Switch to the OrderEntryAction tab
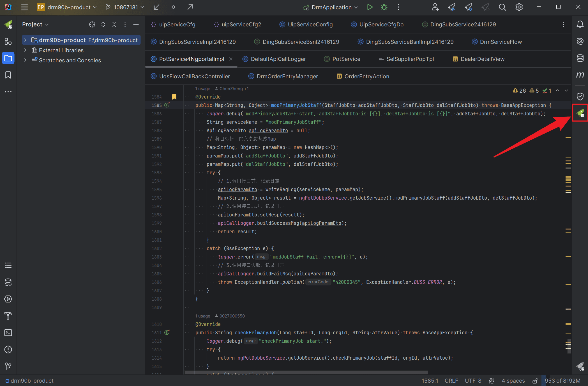Viewport: 588px width, 386px height. coord(366,76)
